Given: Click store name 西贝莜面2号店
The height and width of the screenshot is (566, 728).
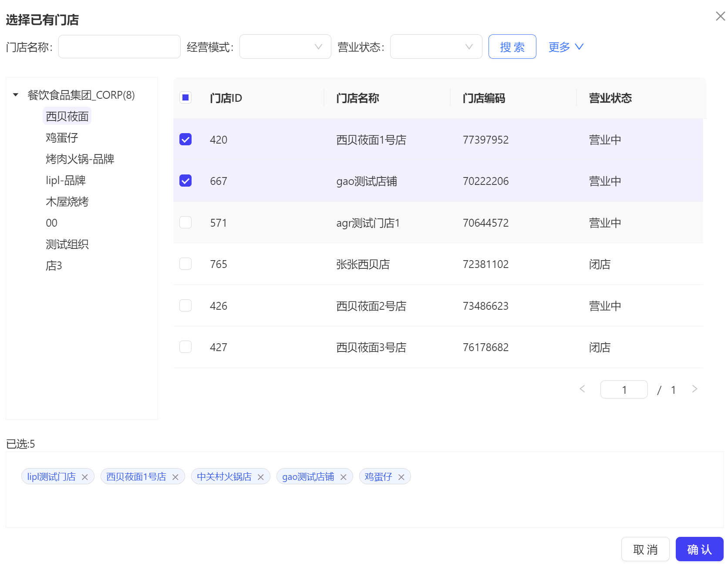Looking at the screenshot, I should [x=371, y=306].
